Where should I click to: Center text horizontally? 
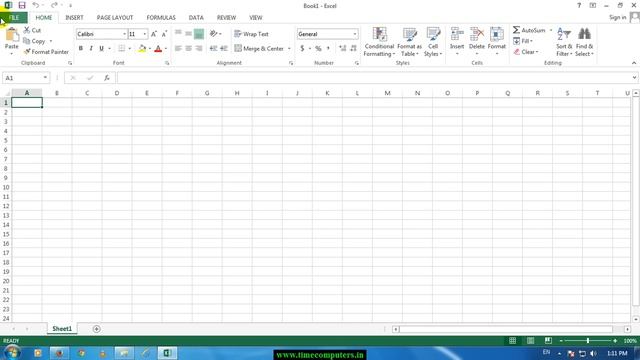point(188,49)
